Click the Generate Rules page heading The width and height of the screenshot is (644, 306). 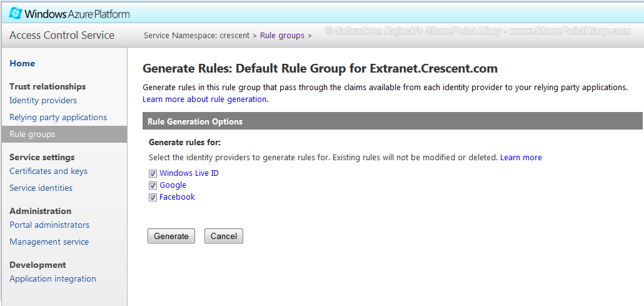pyautogui.click(x=320, y=68)
